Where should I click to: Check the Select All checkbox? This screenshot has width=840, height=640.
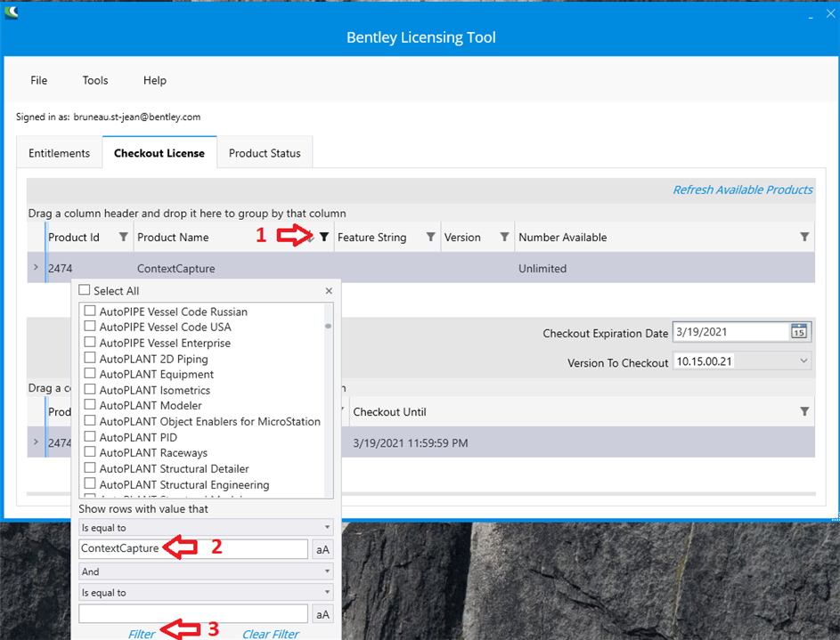pos(84,290)
